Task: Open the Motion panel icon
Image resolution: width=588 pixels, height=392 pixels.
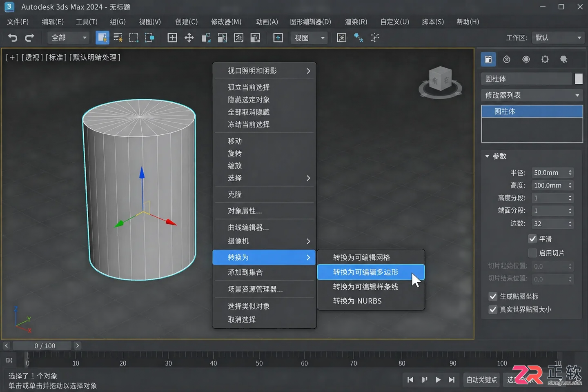Action: (526, 59)
